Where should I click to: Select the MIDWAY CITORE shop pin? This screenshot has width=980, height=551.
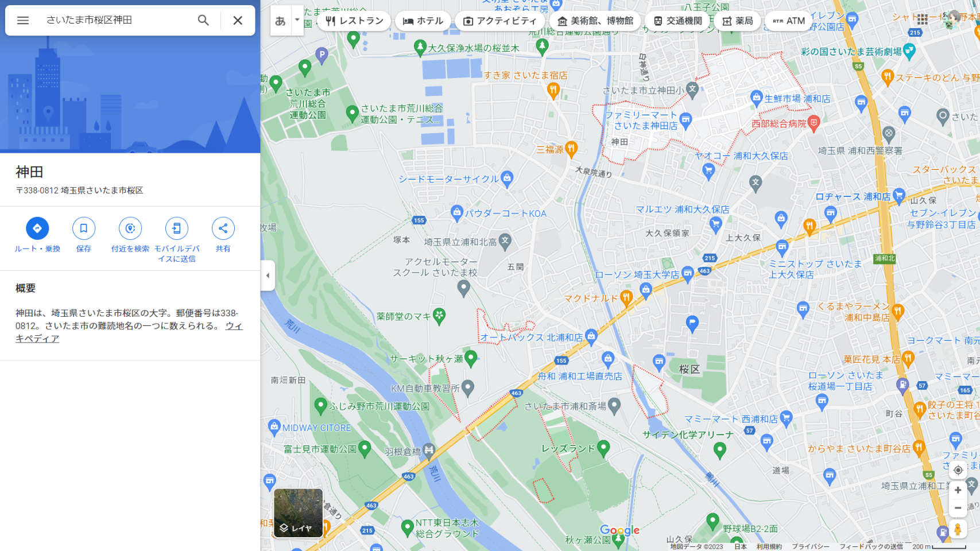(274, 427)
